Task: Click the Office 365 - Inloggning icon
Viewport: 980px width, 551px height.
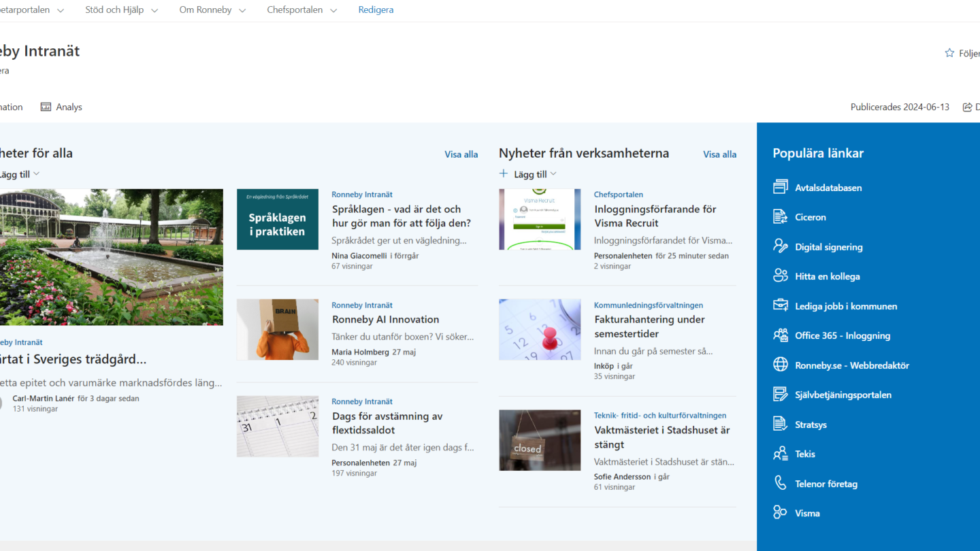Action: tap(780, 335)
